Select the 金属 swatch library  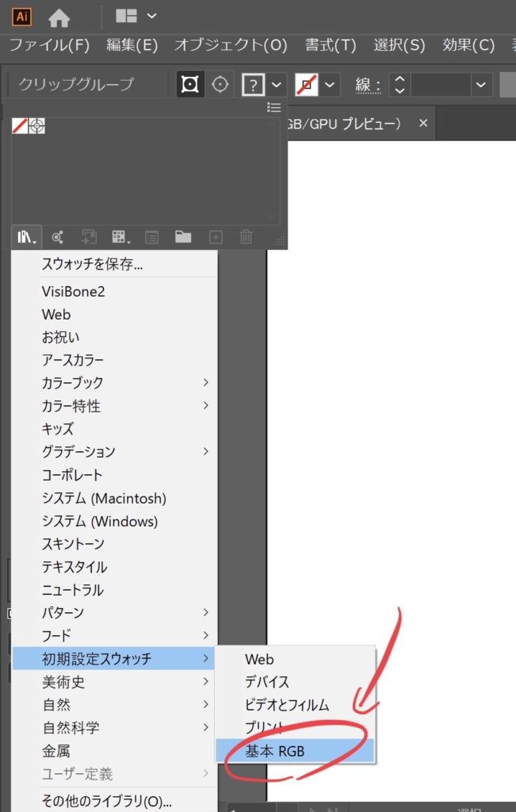(x=114, y=751)
